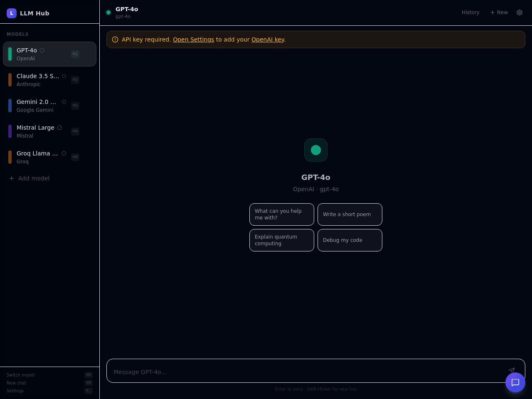This screenshot has width=532, height=399.
Task: Start a New chat from header
Action: (499, 12)
